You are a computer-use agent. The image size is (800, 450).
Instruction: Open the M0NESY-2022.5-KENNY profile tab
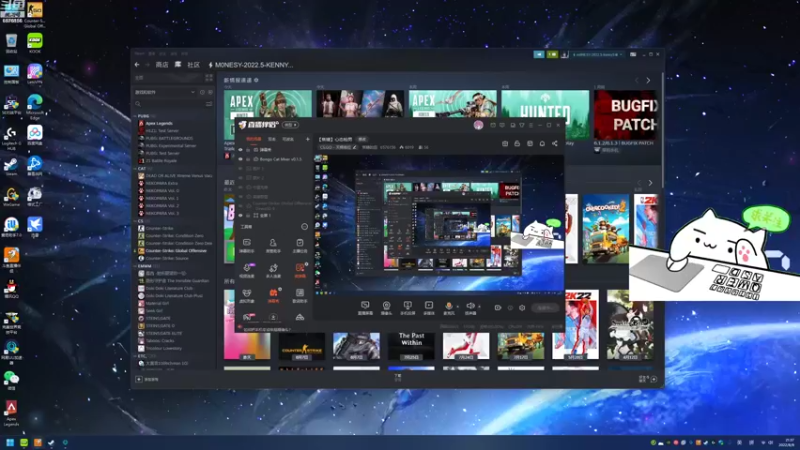254,65
